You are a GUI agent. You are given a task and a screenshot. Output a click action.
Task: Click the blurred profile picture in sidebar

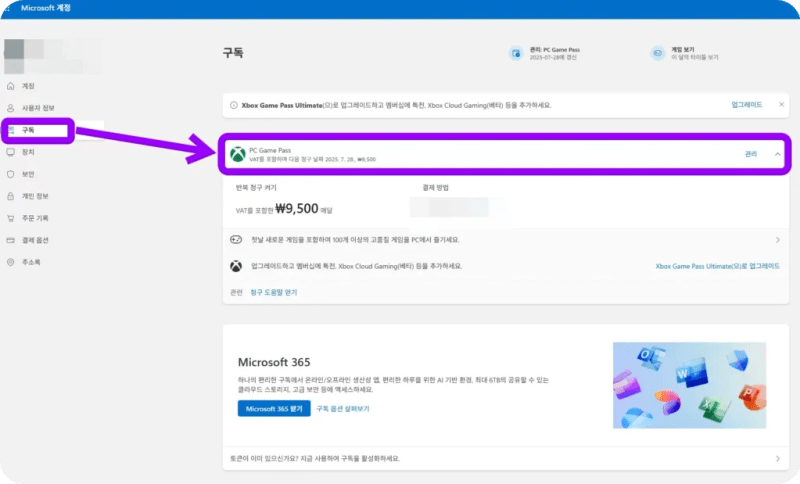[14, 56]
